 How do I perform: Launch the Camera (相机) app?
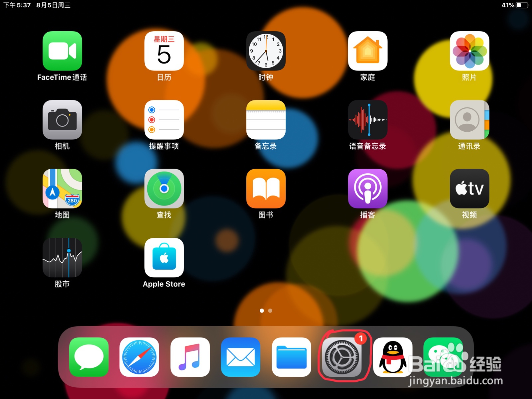(x=62, y=120)
